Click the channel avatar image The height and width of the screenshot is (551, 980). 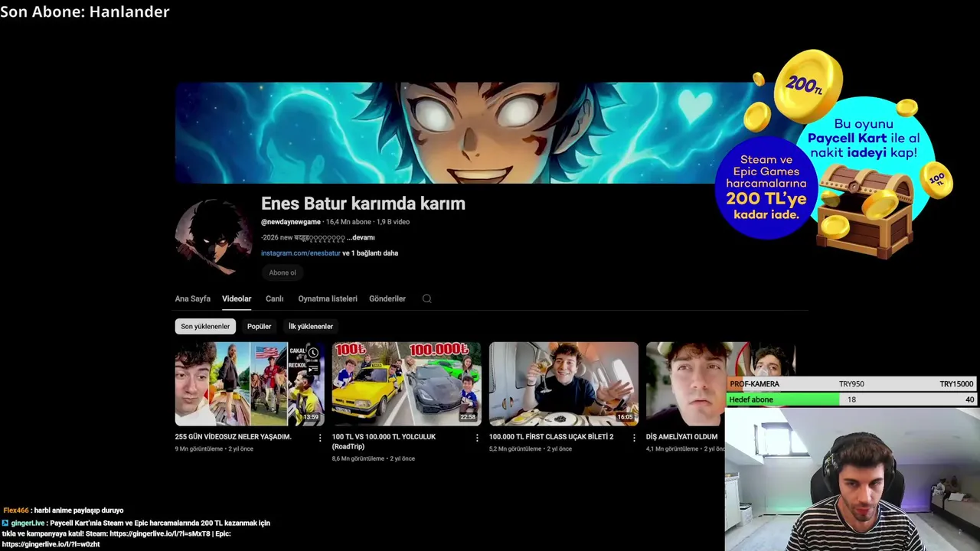pos(214,237)
